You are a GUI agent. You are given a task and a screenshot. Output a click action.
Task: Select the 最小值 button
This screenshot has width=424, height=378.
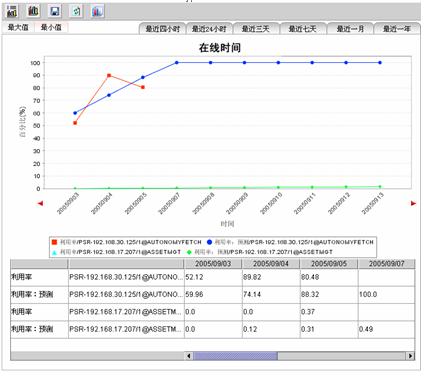51,28
